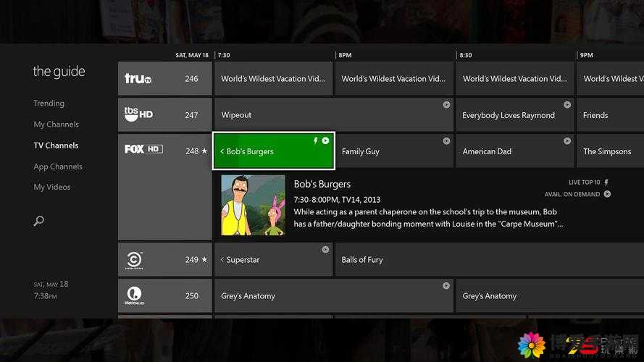Select the Family Guy program tile
644x362 pixels.
[394, 151]
